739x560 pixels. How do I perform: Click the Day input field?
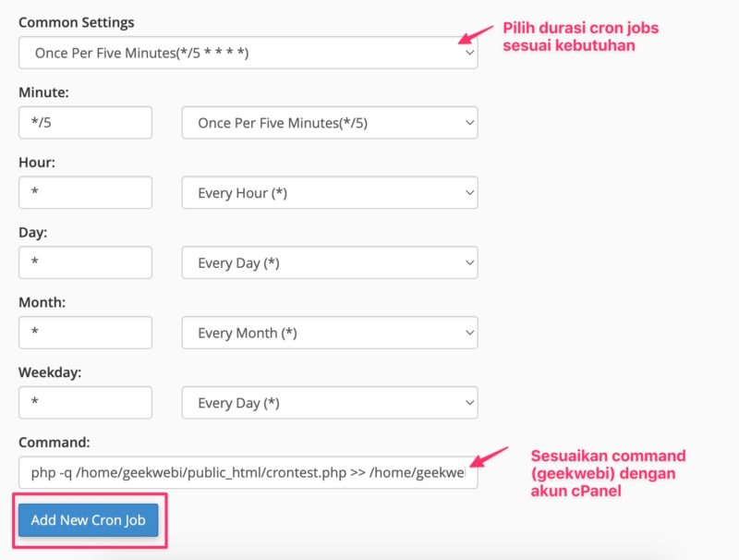click(85, 262)
